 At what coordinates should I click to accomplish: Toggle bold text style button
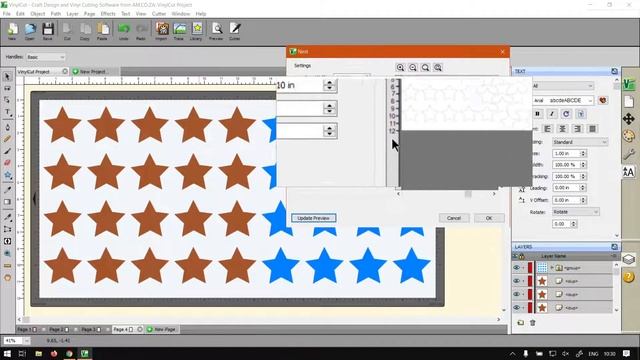click(x=538, y=114)
